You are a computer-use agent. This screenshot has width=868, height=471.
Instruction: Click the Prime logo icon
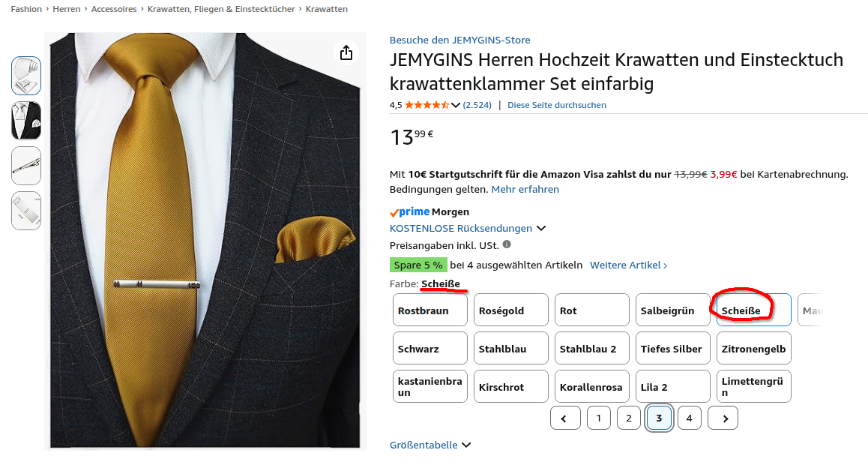click(409, 212)
